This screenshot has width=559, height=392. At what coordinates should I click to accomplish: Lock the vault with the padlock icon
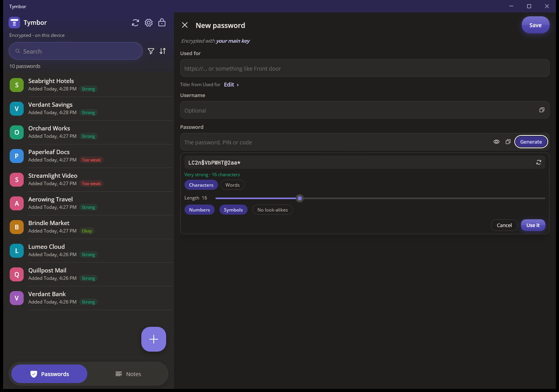(x=162, y=23)
